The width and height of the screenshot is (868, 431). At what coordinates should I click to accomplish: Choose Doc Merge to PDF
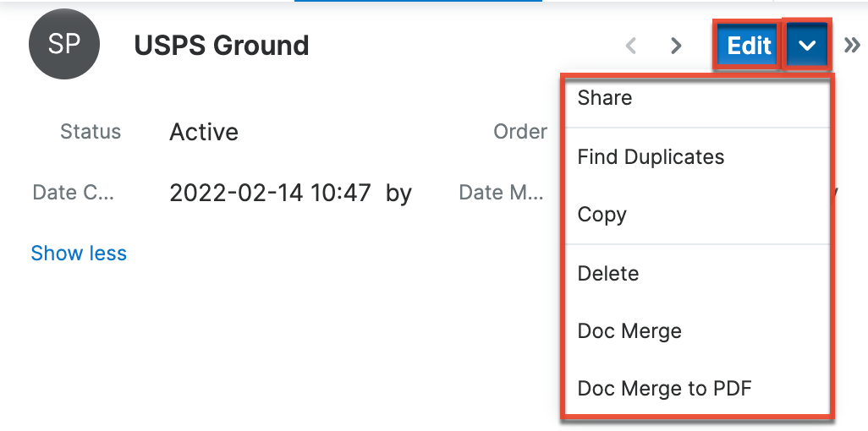pyautogui.click(x=663, y=389)
